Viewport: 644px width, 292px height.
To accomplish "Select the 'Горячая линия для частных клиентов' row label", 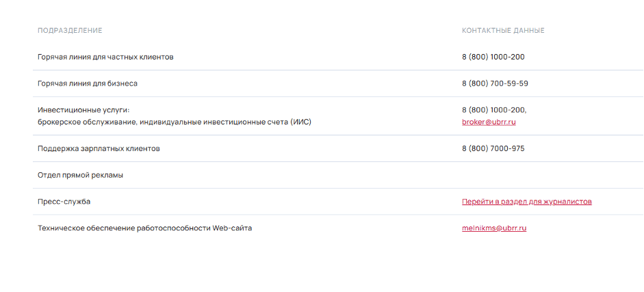I will [x=105, y=57].
